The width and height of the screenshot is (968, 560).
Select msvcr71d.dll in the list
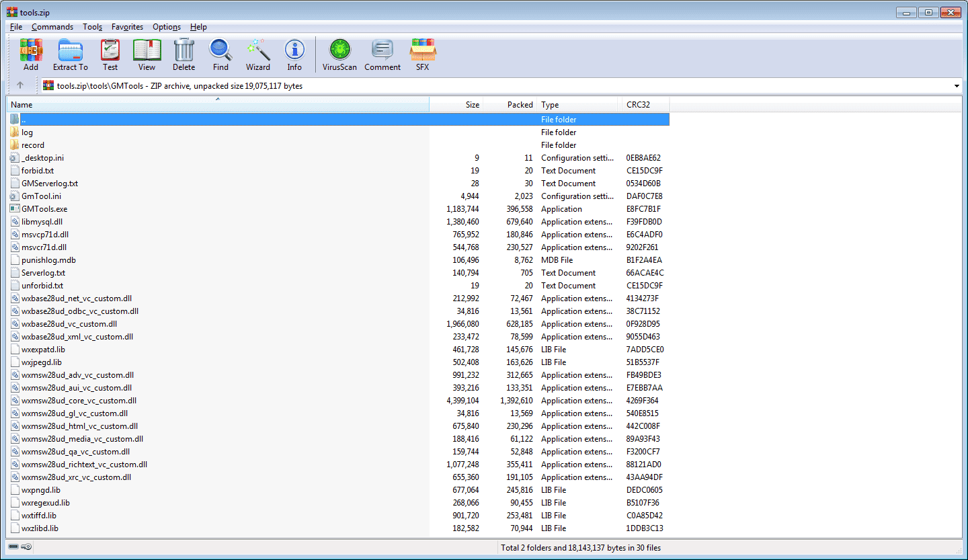tap(44, 247)
